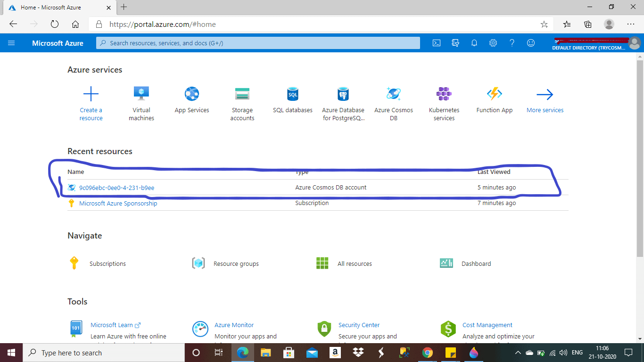
Task: Select the Virtual machines service
Action: [x=141, y=94]
